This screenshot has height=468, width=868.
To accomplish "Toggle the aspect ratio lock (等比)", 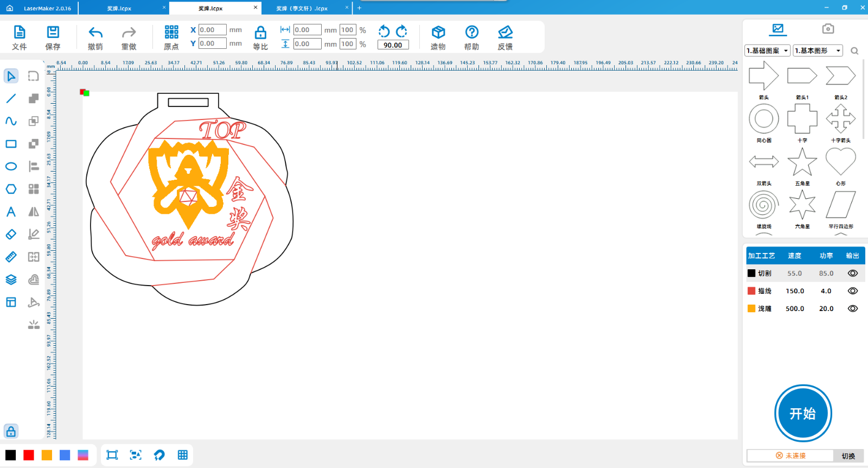I will click(x=260, y=33).
